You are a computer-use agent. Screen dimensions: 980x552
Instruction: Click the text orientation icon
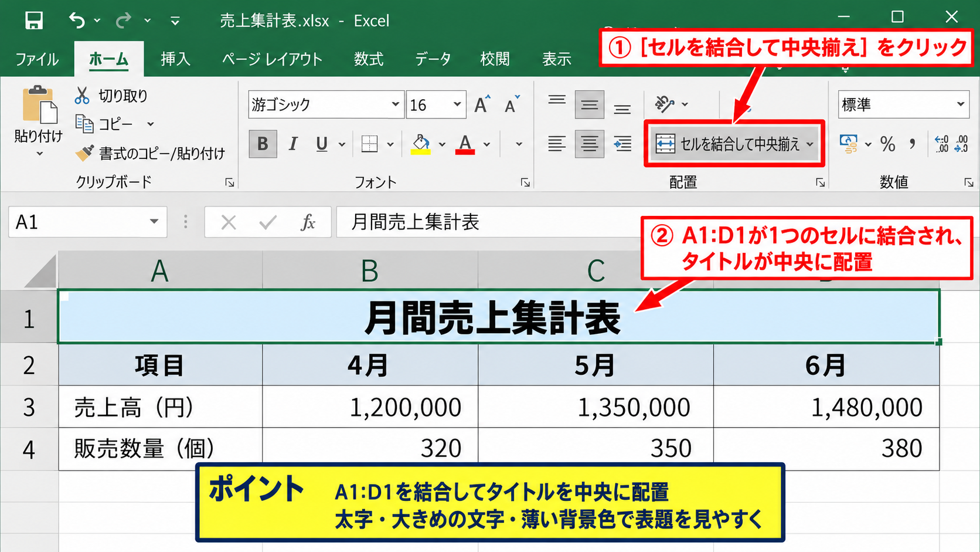click(x=665, y=104)
